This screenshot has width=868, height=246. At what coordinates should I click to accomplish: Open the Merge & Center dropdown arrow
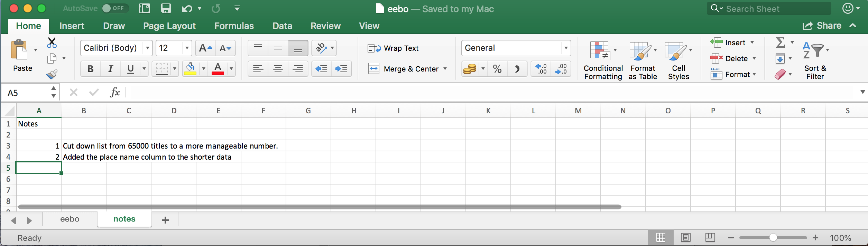click(x=445, y=69)
